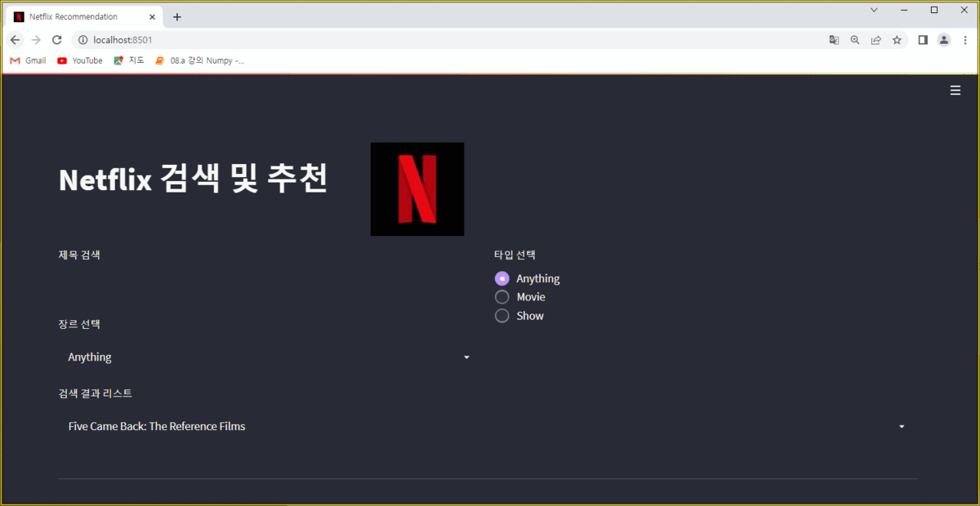This screenshot has height=506, width=980.
Task: Open the Streamlit hamburger menu
Action: coord(955,90)
